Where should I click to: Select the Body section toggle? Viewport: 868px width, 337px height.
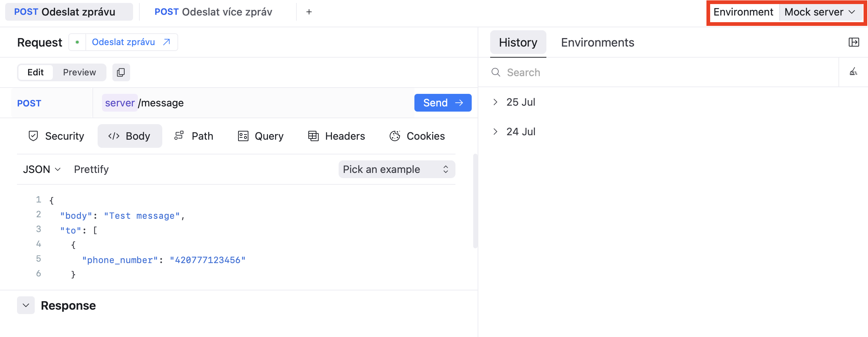[x=129, y=136]
